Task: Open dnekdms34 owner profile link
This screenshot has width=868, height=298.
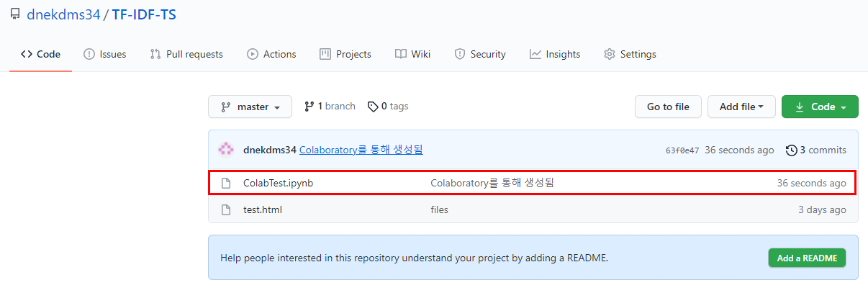Action: click(63, 14)
